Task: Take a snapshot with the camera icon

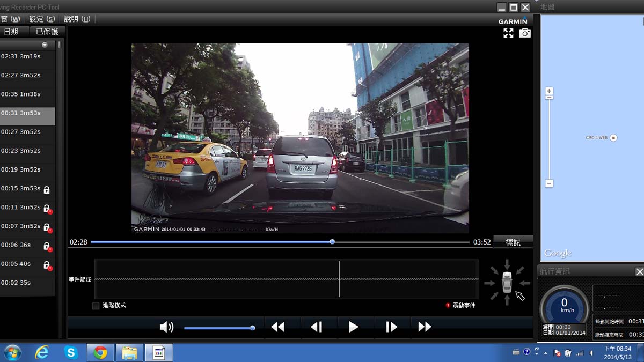Action: coord(525,33)
